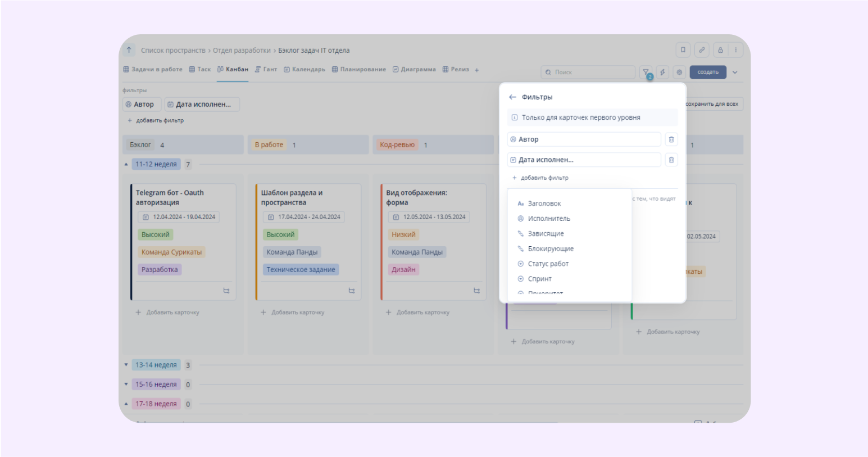Focus the Поиск search field

coord(588,72)
